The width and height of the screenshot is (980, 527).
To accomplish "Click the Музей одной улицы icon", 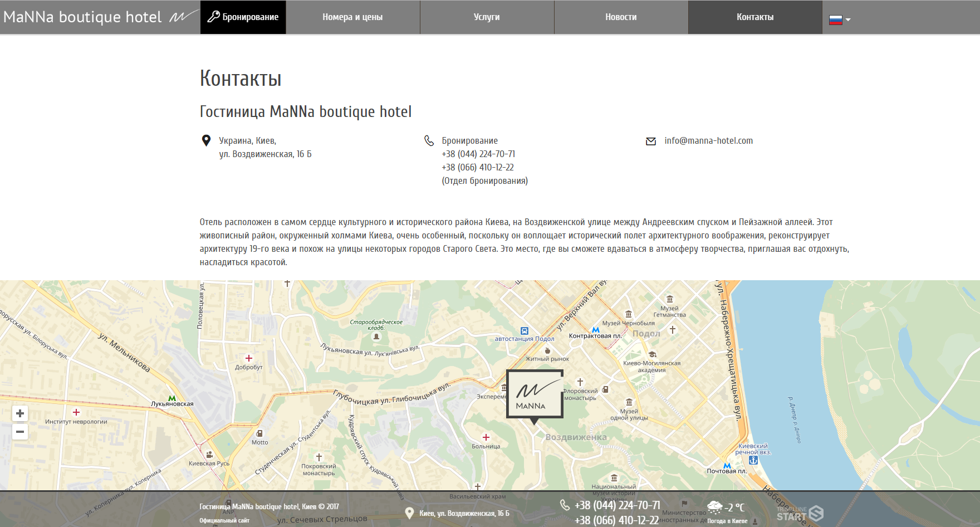I will coord(629,402).
